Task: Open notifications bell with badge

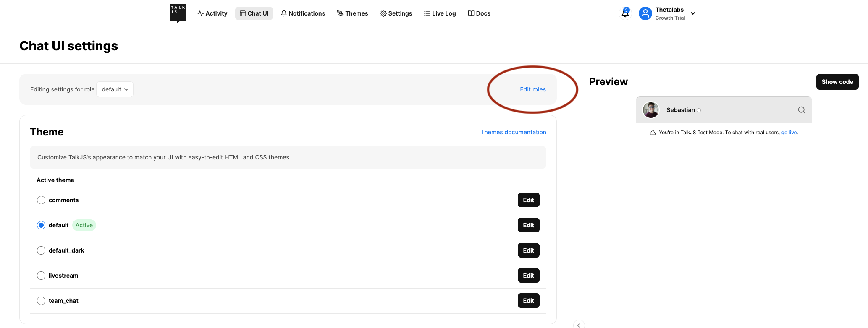Action: (625, 13)
